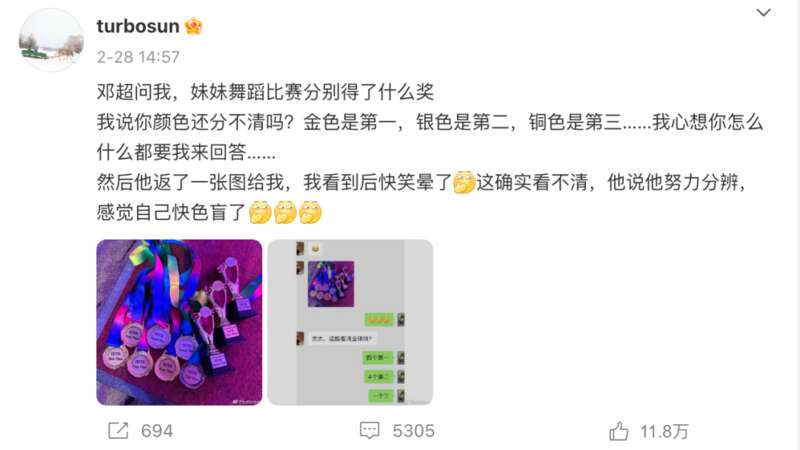800x450 pixels.
Task: Open the 694 reposts count
Action: tap(157, 431)
